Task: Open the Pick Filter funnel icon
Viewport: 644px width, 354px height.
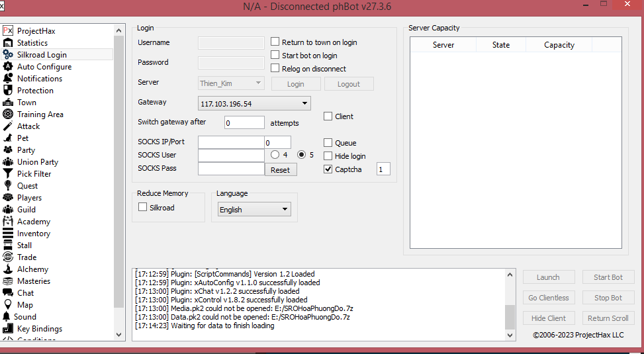Action: point(8,174)
